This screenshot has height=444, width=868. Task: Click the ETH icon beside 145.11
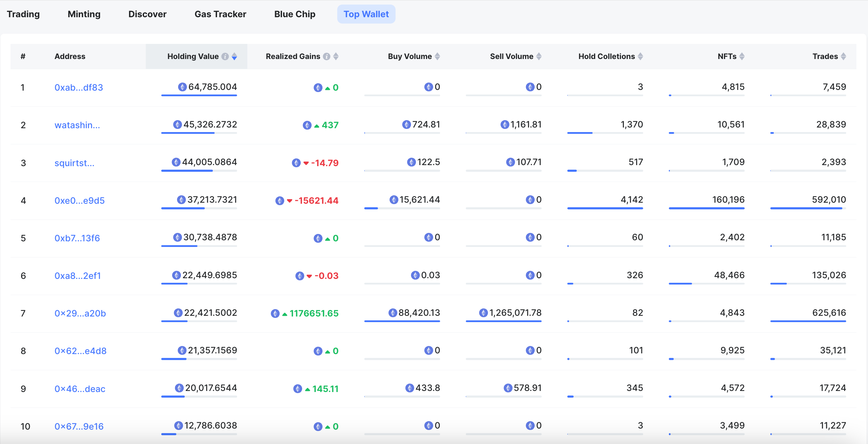pos(298,388)
